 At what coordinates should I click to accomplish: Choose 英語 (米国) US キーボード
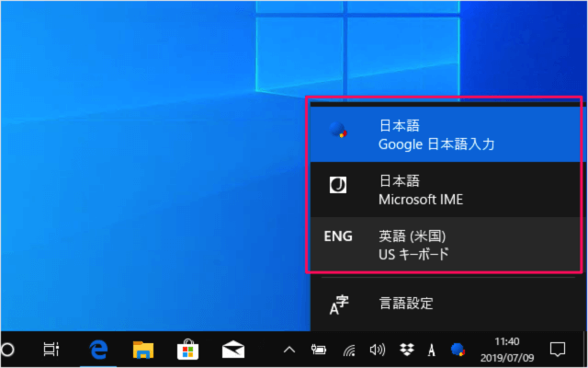tap(447, 245)
